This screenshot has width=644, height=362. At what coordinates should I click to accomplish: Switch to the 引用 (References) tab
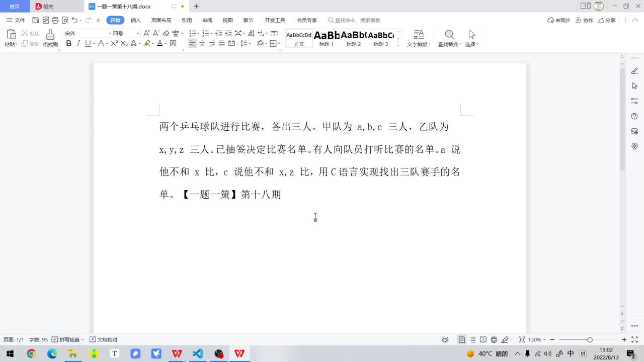[187, 20]
